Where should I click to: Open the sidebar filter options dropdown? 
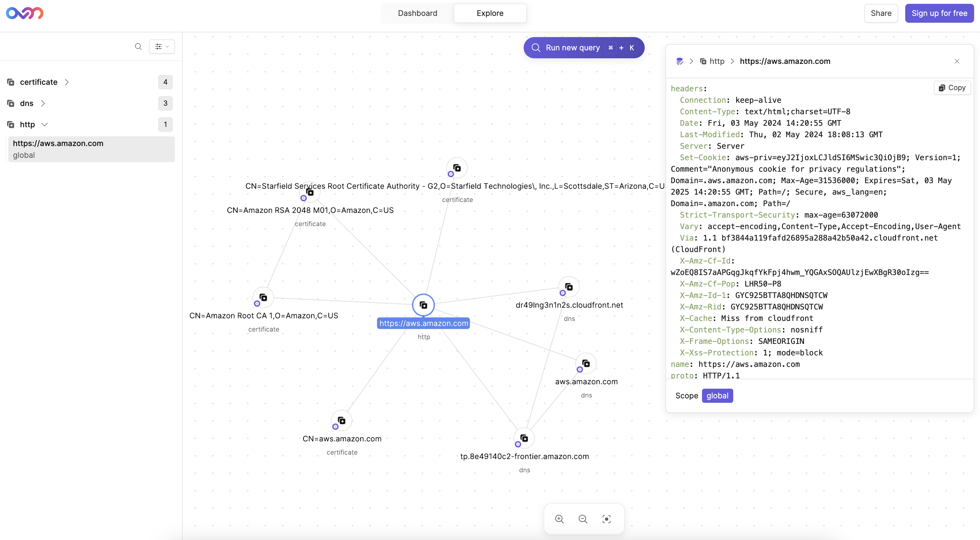coord(162,47)
